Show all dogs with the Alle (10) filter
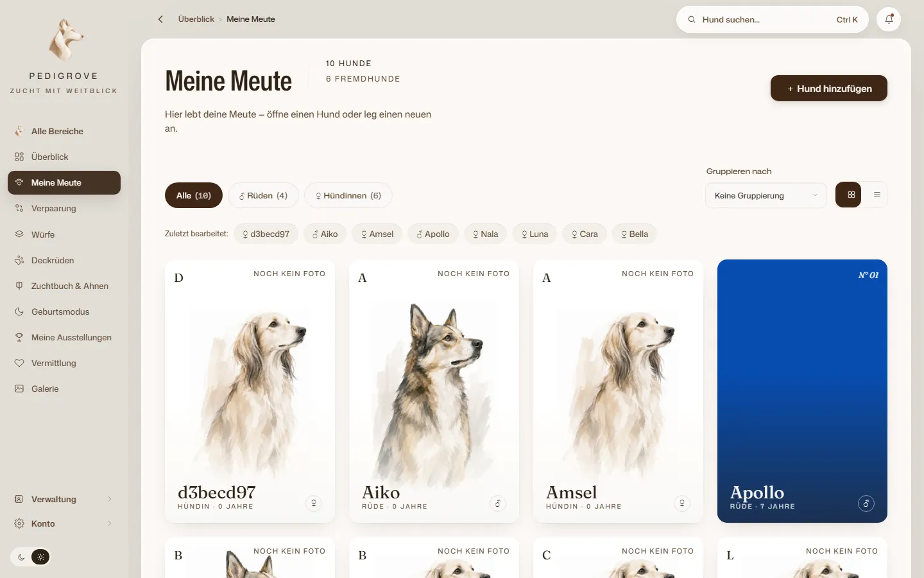This screenshot has width=924, height=578. (x=194, y=195)
